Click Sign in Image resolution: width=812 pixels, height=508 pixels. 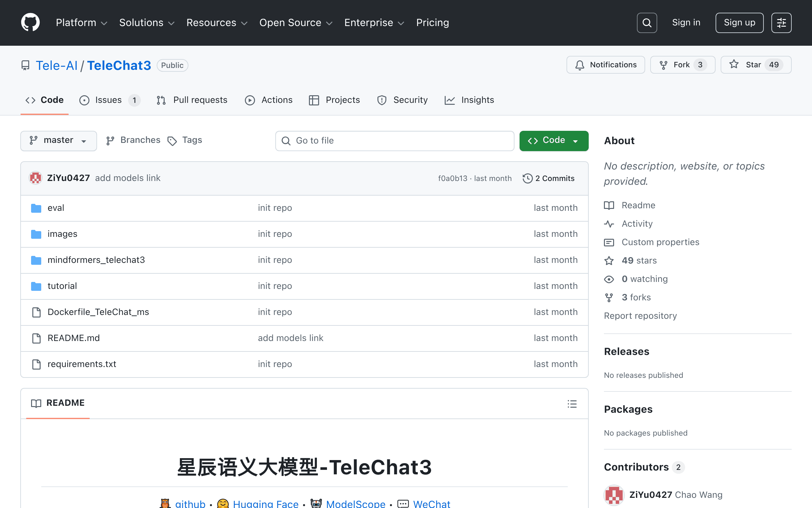(686, 23)
